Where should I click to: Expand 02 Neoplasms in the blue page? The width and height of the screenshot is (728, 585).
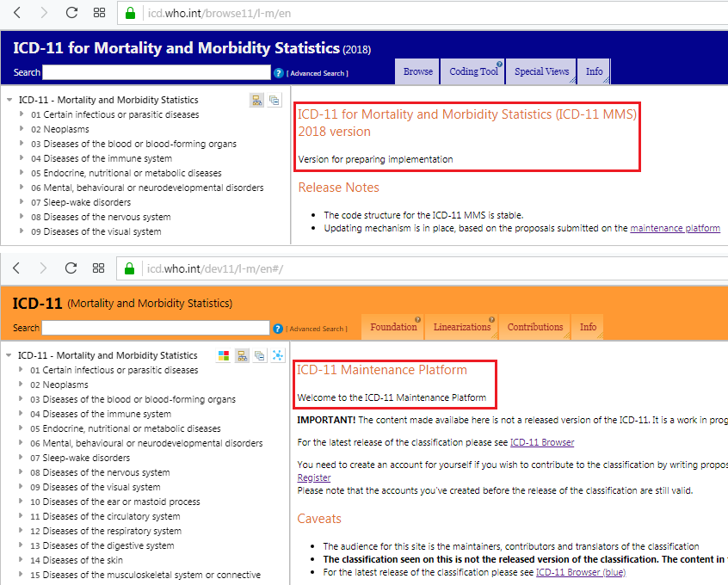coord(22,128)
